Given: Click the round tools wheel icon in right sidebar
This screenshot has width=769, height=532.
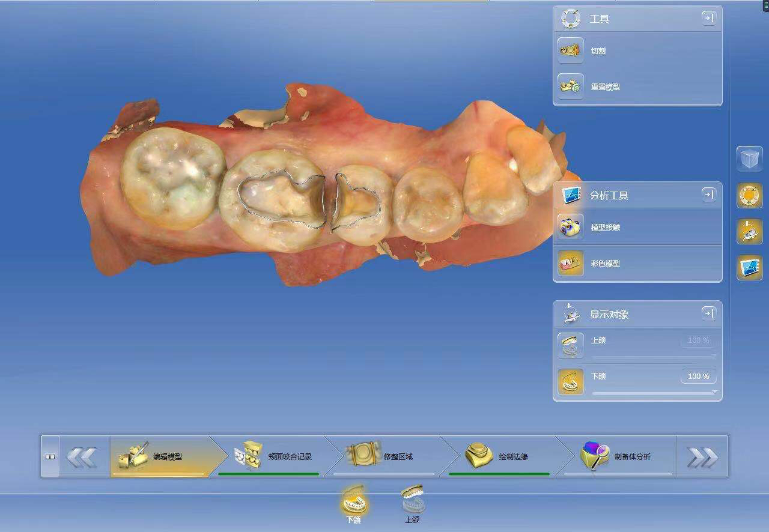Looking at the screenshot, I should coord(749,195).
